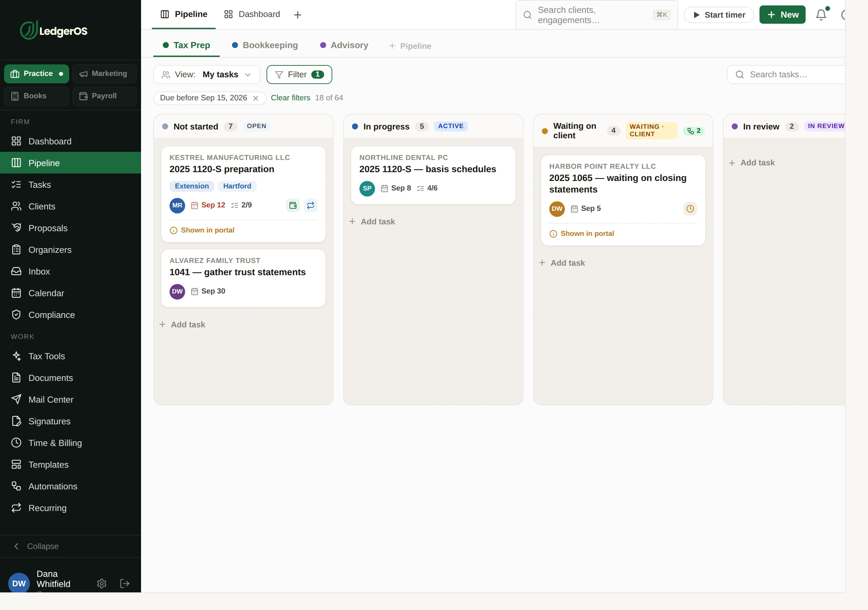The image size is (868, 610).
Task: Open the notifications bell
Action: 821,15
